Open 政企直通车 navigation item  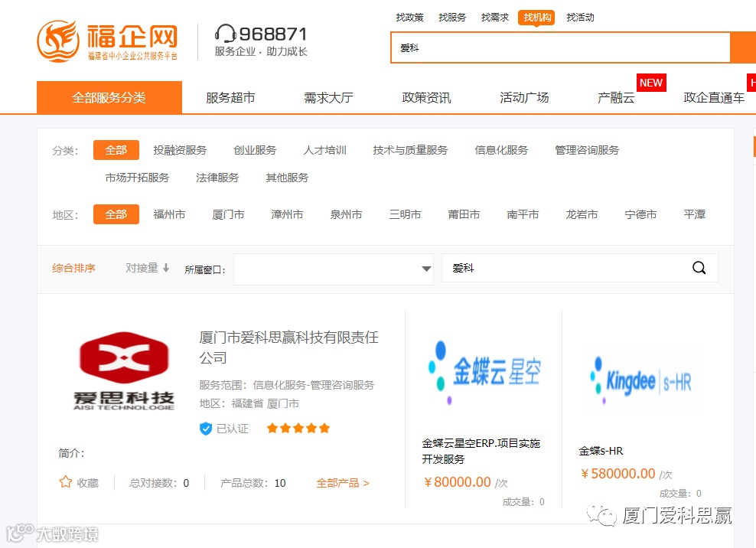coord(714,97)
